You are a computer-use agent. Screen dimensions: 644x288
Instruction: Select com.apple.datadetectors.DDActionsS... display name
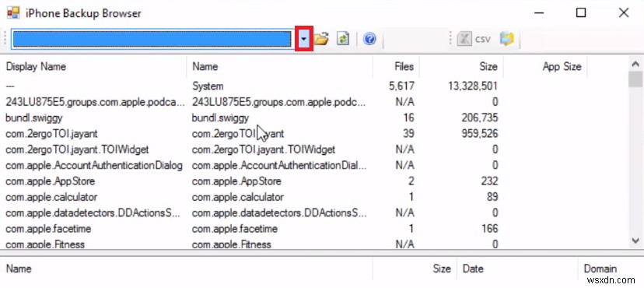[x=93, y=212]
